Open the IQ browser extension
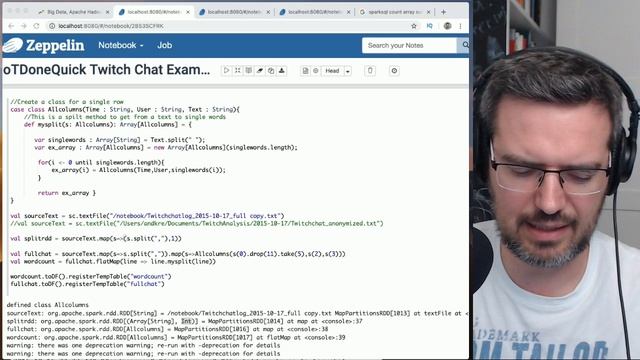640x360 pixels. 429,26
